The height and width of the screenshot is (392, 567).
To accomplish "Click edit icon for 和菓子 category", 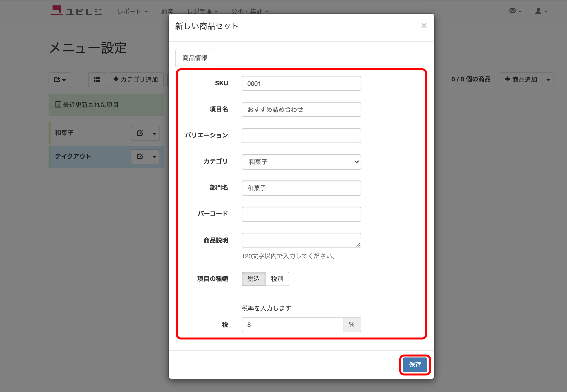I will point(140,133).
